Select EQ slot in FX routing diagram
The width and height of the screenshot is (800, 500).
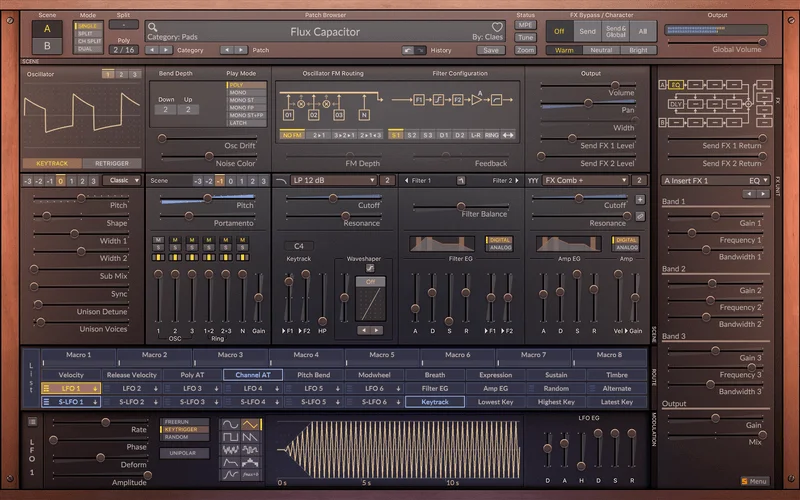(x=677, y=85)
